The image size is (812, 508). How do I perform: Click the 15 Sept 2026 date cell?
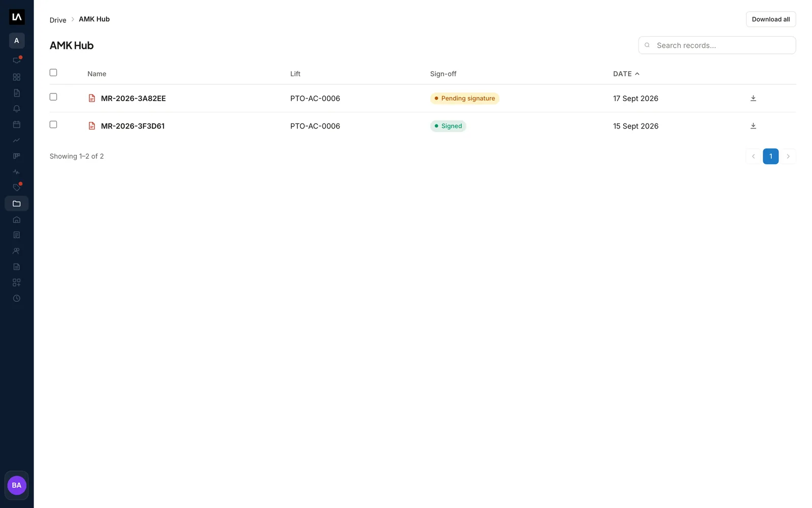point(636,126)
